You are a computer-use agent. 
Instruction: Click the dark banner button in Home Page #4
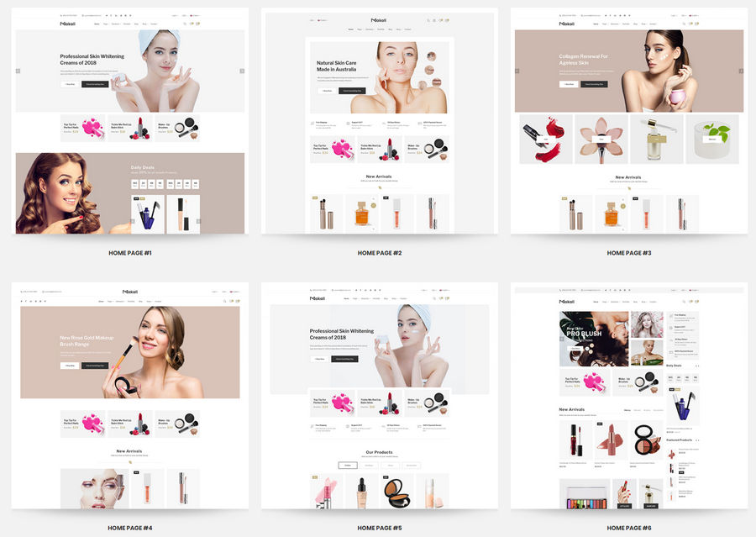coord(95,366)
